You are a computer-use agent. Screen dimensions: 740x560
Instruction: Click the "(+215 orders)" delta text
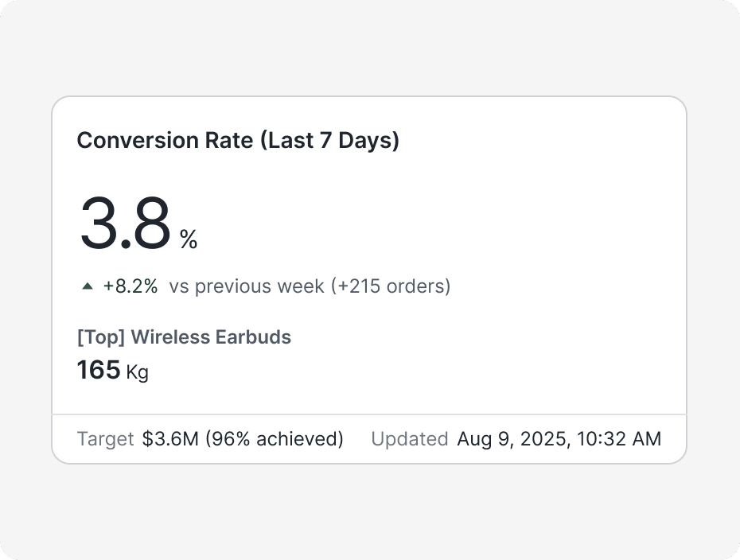(390, 286)
